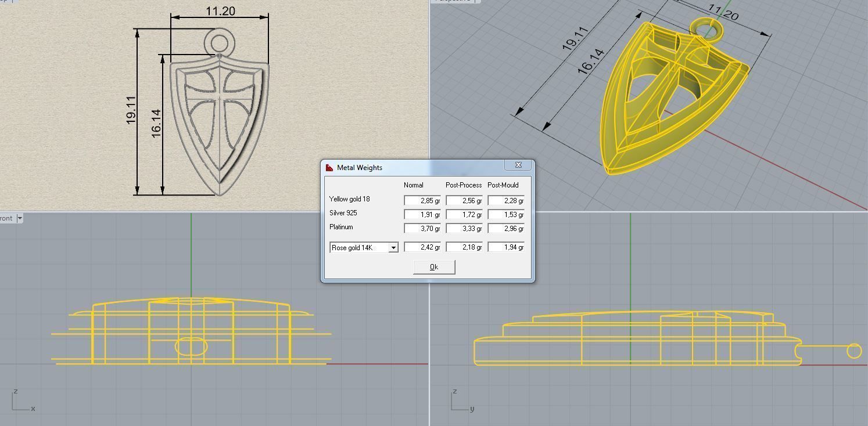Select the 19.11 dimension in Perspective view
The image size is (868, 426).
click(x=575, y=38)
